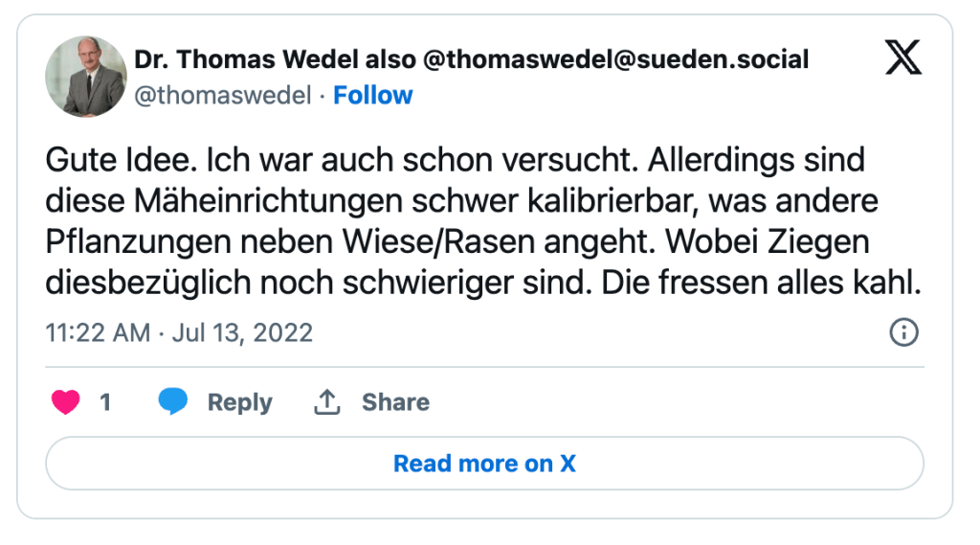Click the "@thomaswedel@sueden.social" part of the name
The height and width of the screenshot is (545, 980).
tap(614, 59)
